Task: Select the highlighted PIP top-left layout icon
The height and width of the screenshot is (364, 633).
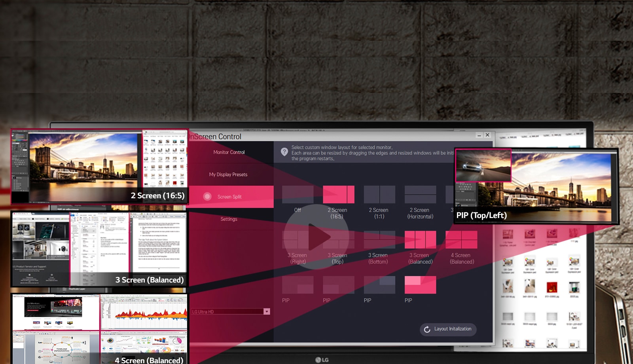Action: (420, 285)
